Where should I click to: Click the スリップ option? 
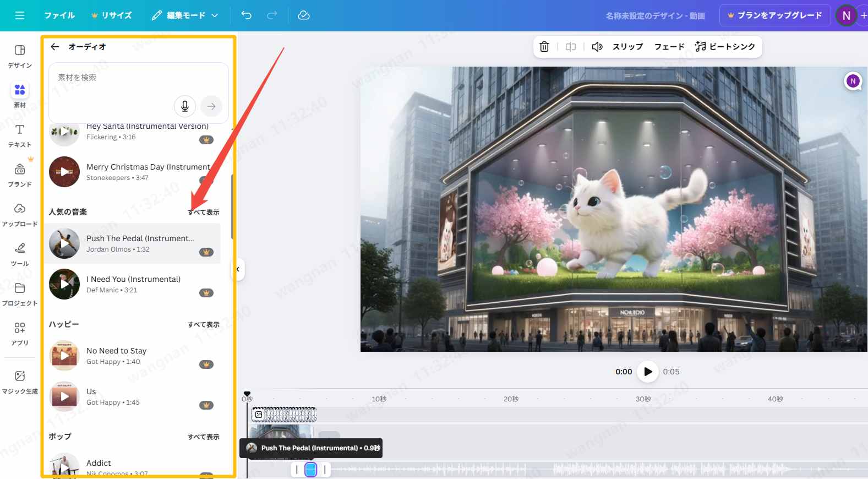pos(627,47)
